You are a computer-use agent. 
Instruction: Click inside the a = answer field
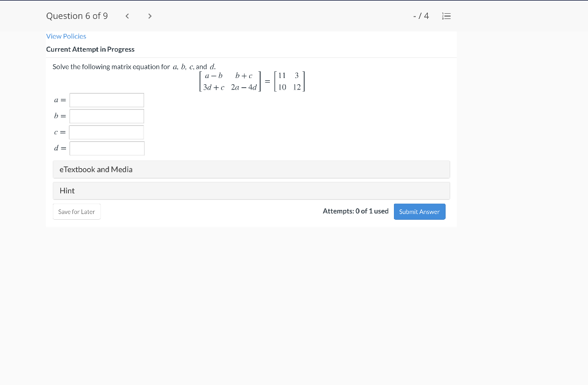(106, 100)
